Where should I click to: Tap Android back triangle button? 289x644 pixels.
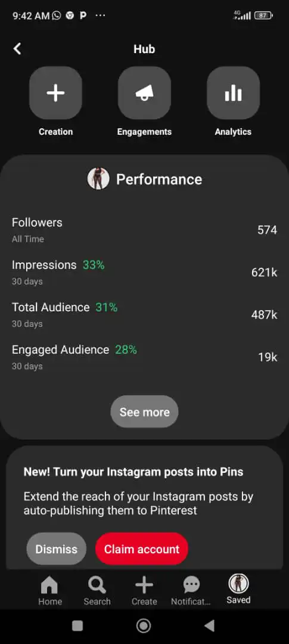coord(209,626)
